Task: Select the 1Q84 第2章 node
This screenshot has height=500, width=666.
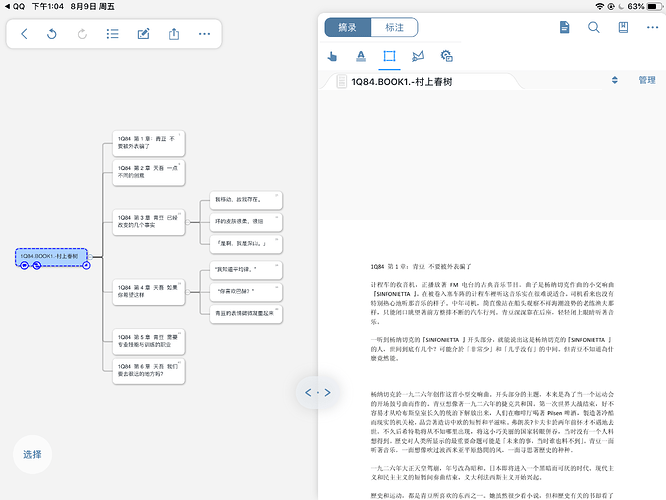Action: click(x=149, y=172)
